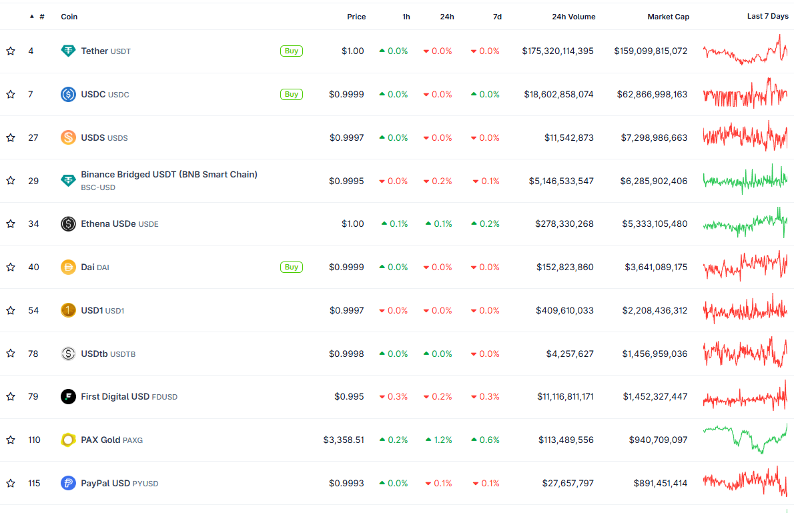Click the USDS coin logo icon
This screenshot has height=513, width=812.
click(x=68, y=137)
